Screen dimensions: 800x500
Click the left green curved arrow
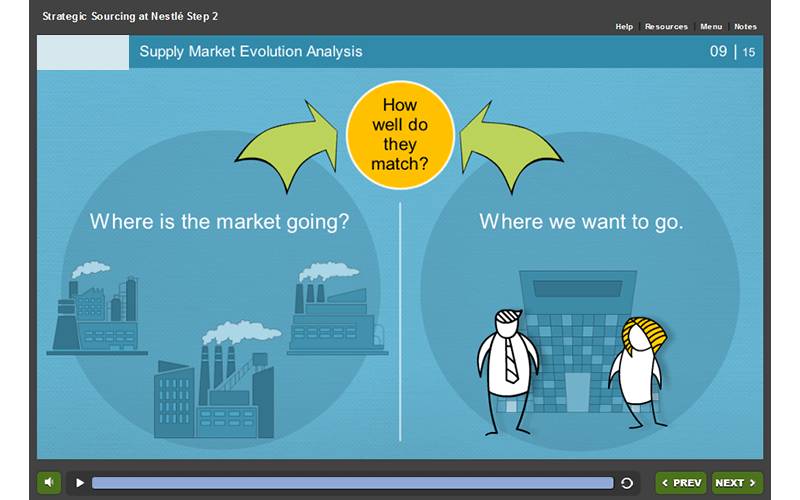(x=288, y=146)
